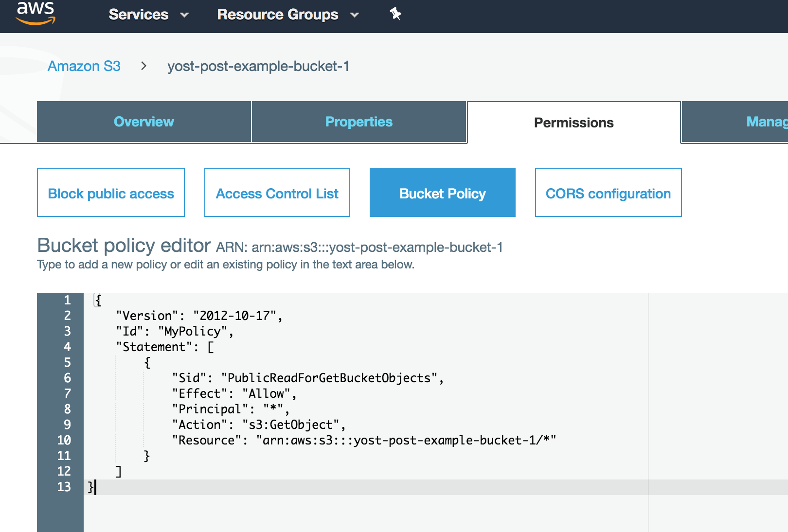
Task: Open the Permissions tab
Action: (x=573, y=123)
